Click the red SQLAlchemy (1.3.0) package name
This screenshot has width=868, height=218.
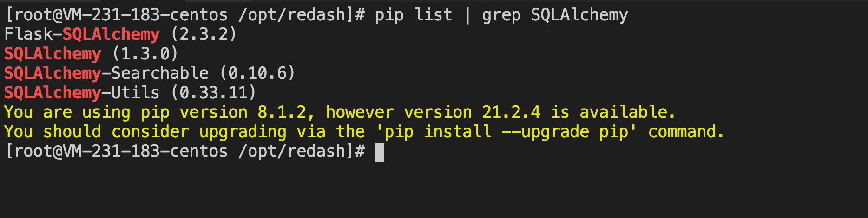point(53,54)
